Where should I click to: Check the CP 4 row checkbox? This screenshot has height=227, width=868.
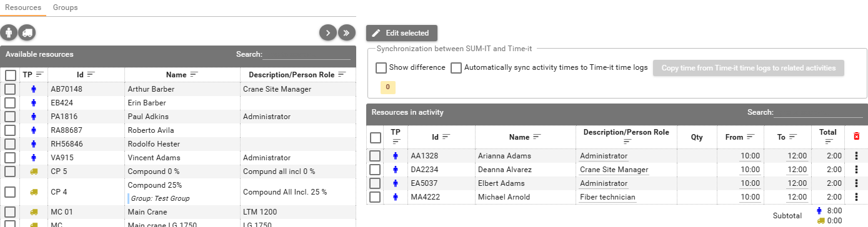pyautogui.click(x=10, y=192)
